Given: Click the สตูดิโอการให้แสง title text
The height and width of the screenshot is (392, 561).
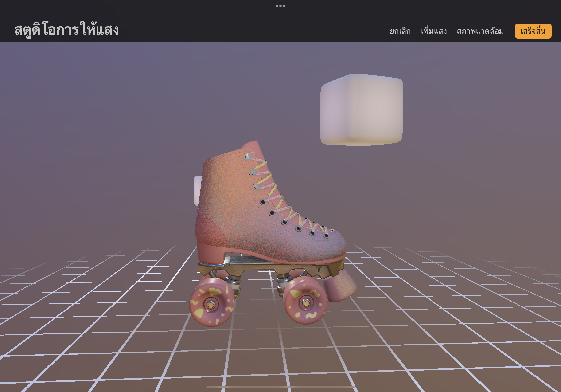Looking at the screenshot, I should pyautogui.click(x=66, y=30).
